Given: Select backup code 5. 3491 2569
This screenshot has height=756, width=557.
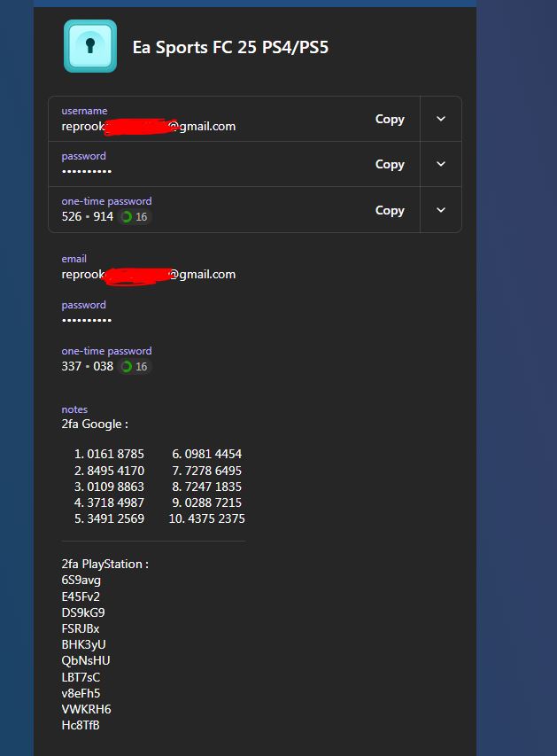Looking at the screenshot, I should (x=109, y=518).
